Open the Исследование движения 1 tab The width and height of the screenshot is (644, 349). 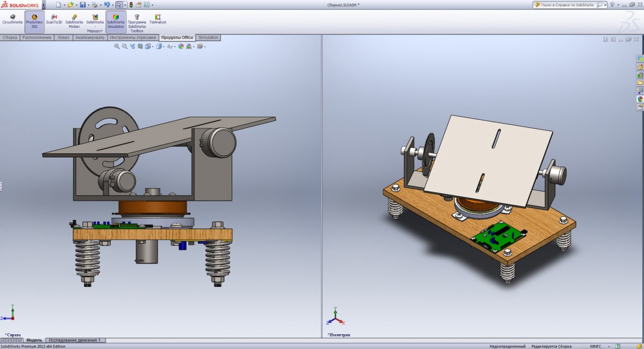[74, 340]
